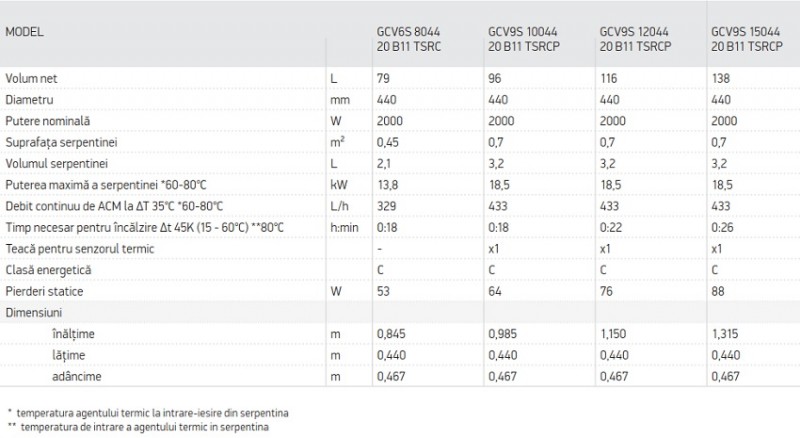Image resolution: width=800 pixels, height=438 pixels.
Task: Click the Dimensiuni section label
Action: click(33, 313)
